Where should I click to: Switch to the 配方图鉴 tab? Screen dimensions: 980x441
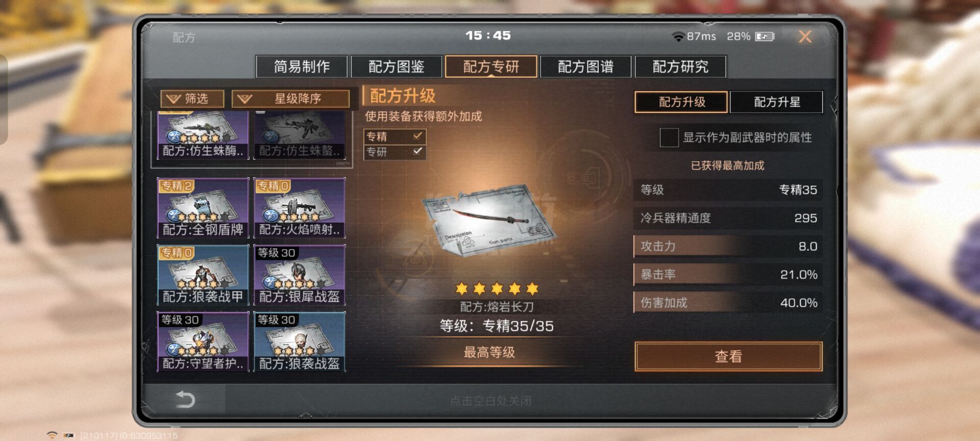pos(397,66)
